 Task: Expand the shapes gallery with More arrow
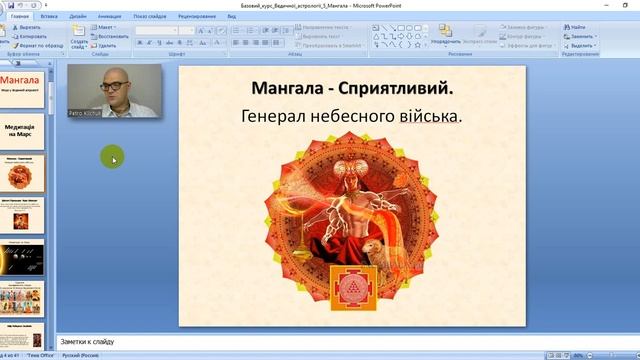point(426,45)
